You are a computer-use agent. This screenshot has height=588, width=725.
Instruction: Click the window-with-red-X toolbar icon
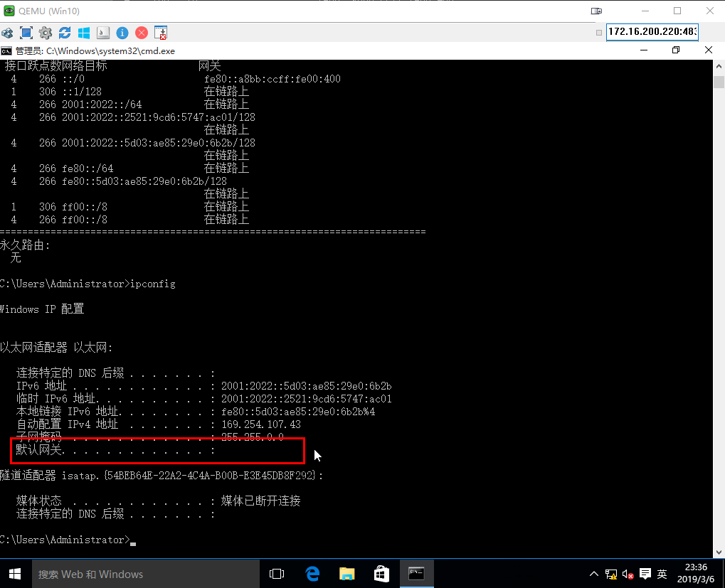click(161, 33)
